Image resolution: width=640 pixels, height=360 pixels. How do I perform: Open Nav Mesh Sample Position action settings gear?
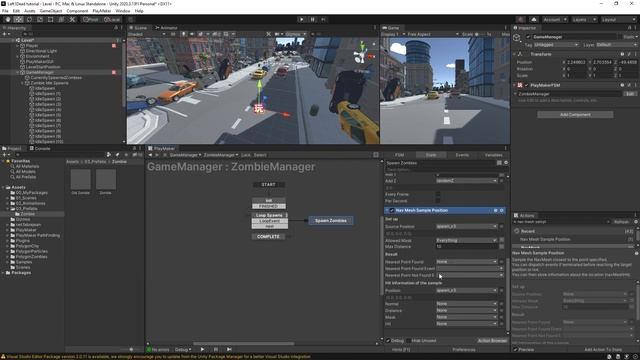point(502,210)
